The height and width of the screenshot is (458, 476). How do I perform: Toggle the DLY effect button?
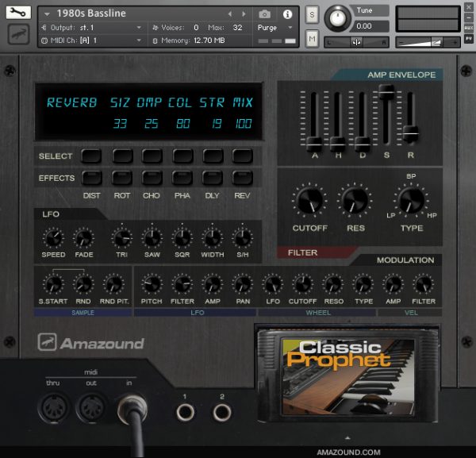pyautogui.click(x=212, y=178)
